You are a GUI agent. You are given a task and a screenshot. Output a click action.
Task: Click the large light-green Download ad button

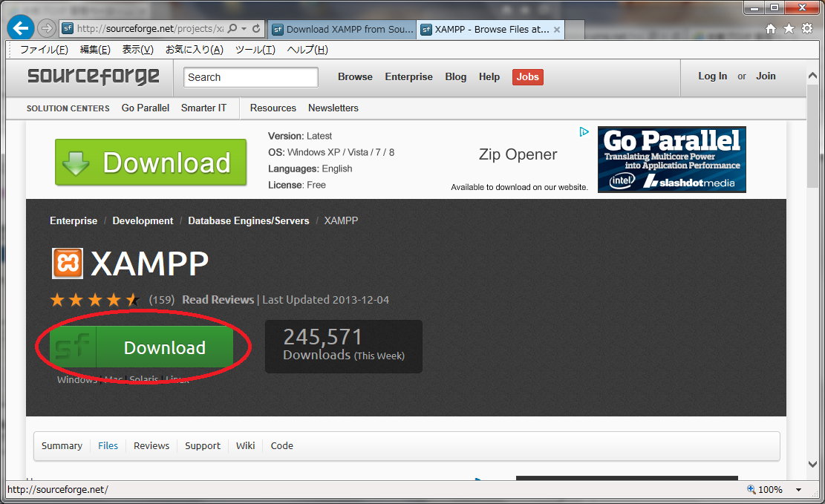pyautogui.click(x=151, y=162)
